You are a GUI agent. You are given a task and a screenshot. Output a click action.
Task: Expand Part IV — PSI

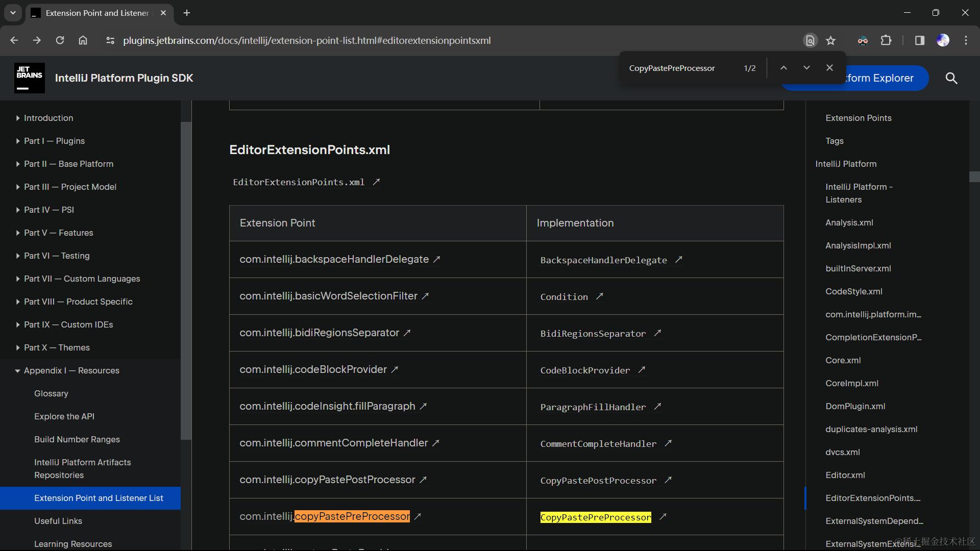[x=18, y=210]
